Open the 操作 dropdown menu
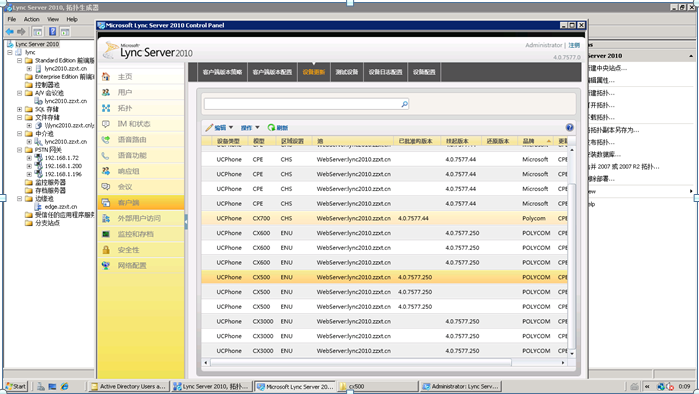This screenshot has height=394, width=699. (250, 127)
